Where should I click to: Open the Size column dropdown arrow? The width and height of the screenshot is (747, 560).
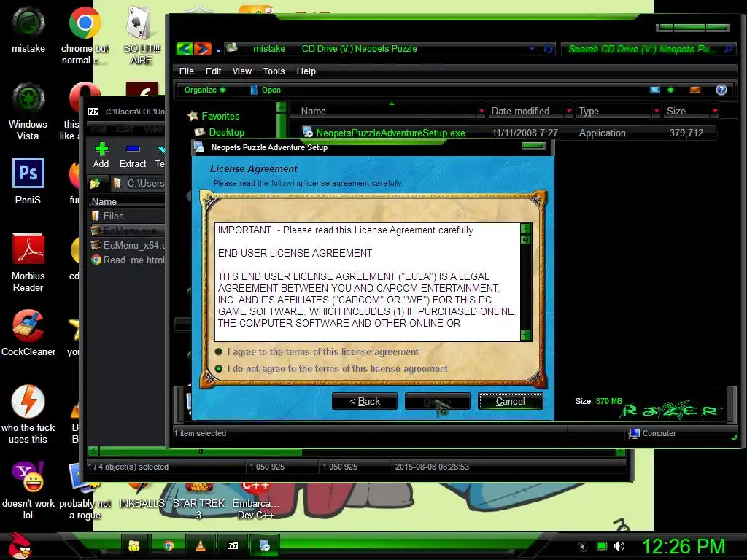point(715,112)
